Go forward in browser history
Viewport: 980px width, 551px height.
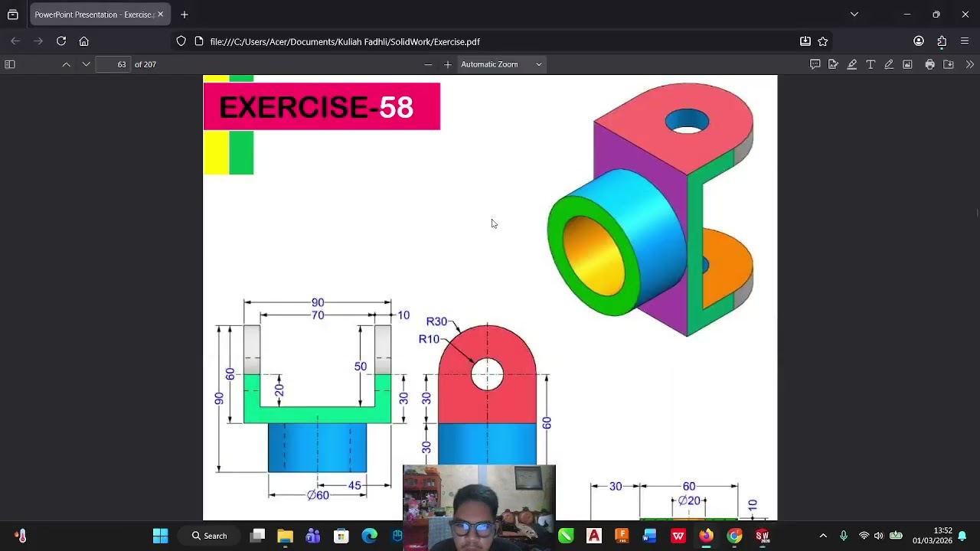(x=38, y=41)
